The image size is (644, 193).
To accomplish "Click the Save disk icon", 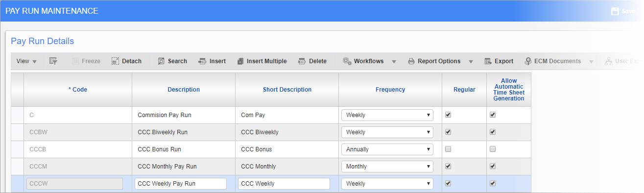I will (x=615, y=11).
